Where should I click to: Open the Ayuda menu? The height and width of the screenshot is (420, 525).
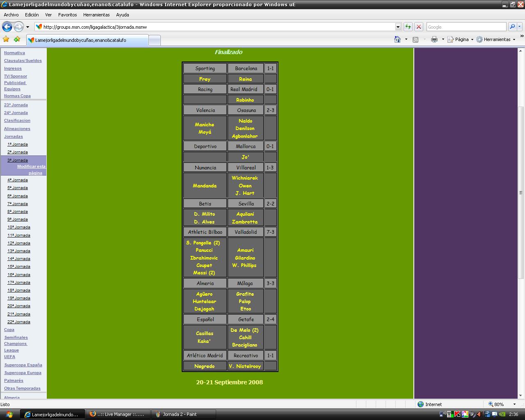[122, 15]
